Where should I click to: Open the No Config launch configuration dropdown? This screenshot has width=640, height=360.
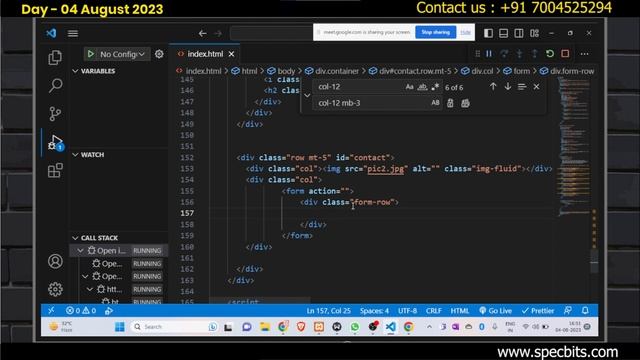[x=122, y=54]
